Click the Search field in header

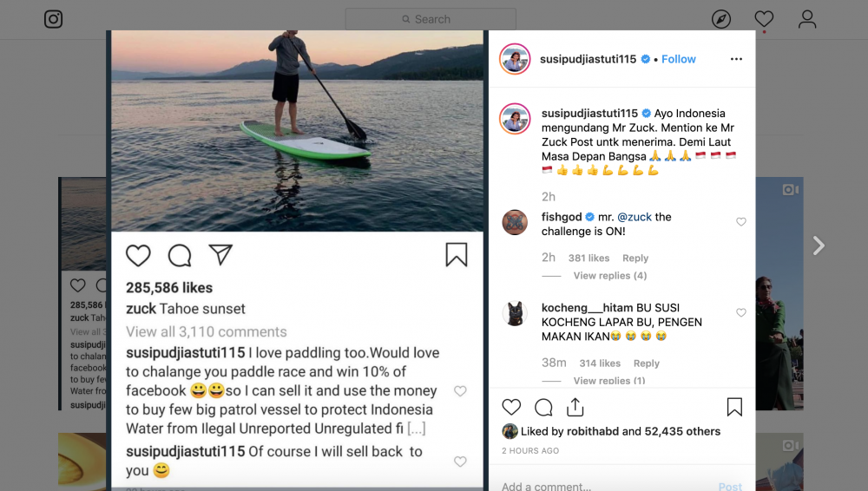point(431,19)
